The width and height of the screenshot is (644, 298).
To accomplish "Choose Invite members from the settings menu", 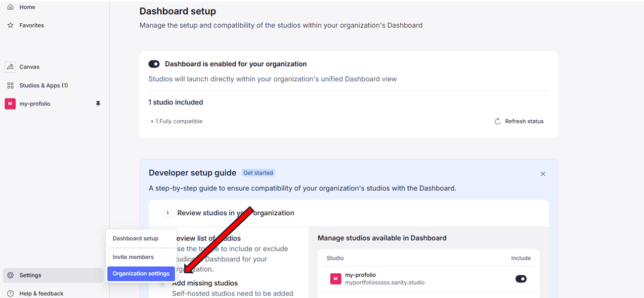I will [x=132, y=256].
